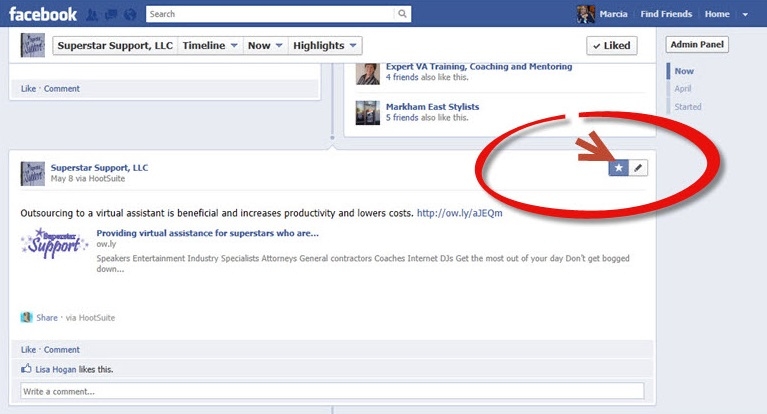The height and width of the screenshot is (414, 767).
Task: Open the notifications globe icon
Action: 130,15
